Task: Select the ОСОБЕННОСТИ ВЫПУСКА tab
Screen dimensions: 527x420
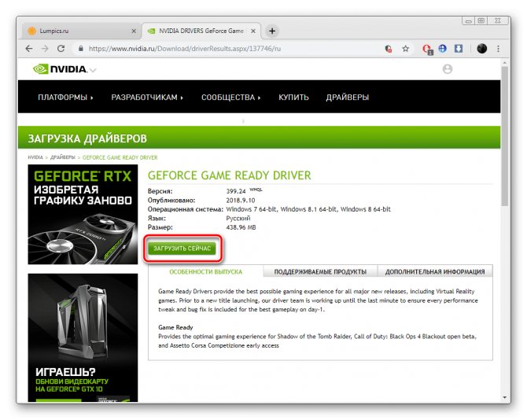Action: click(x=206, y=271)
